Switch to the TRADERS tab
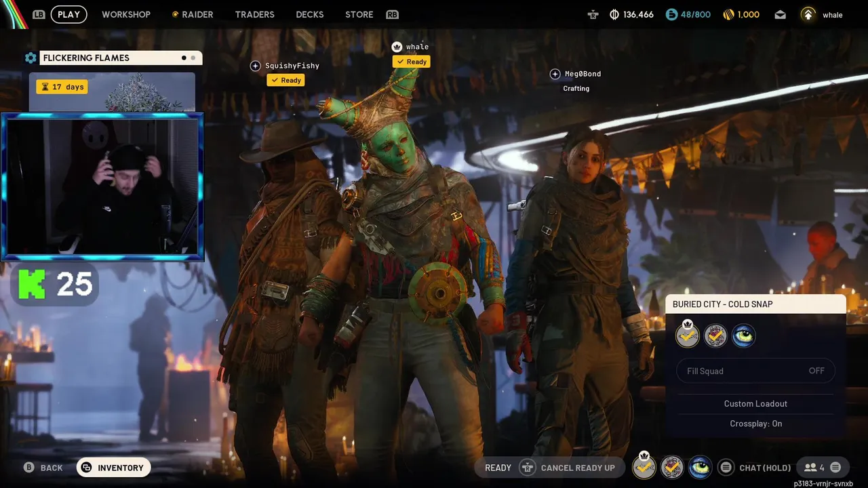Screen dimensions: 868x488 (x=255, y=14)
